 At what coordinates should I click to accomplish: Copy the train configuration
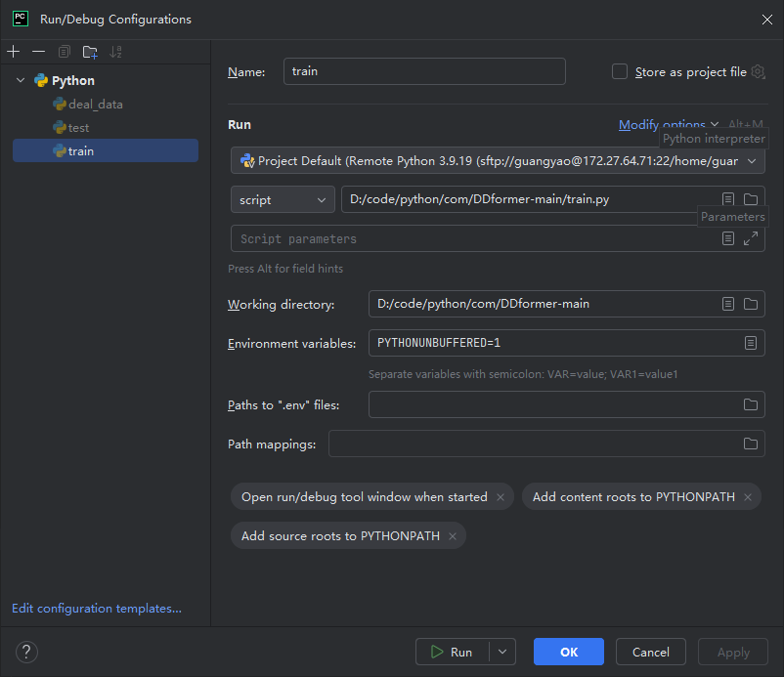[x=64, y=51]
